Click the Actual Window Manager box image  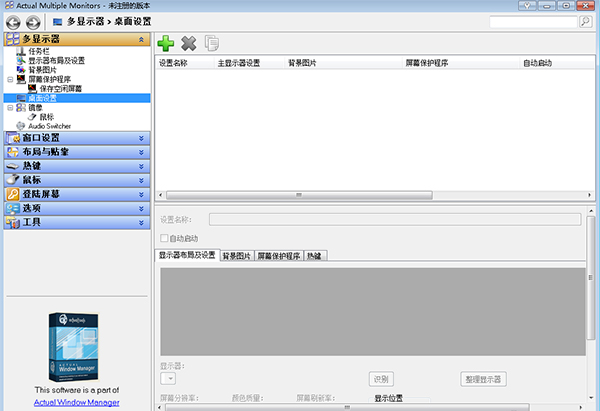(73, 347)
